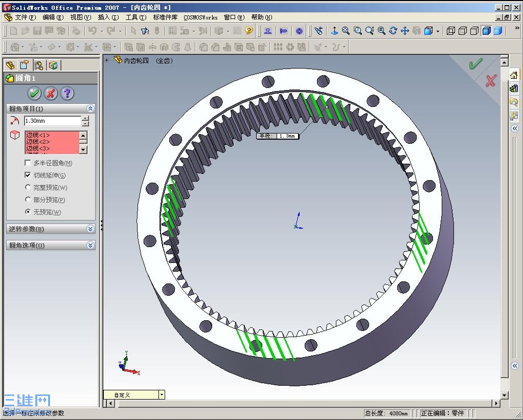Open the 工具 menu

(x=136, y=17)
